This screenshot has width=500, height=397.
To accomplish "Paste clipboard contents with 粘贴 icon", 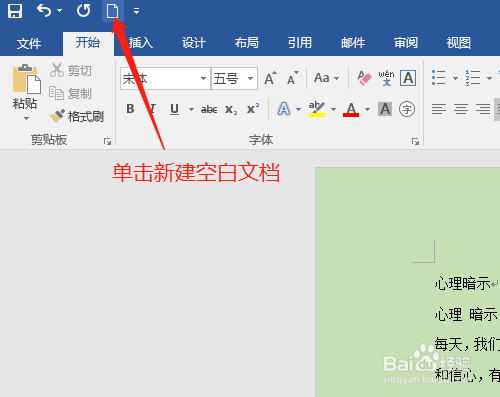I will click(27, 79).
